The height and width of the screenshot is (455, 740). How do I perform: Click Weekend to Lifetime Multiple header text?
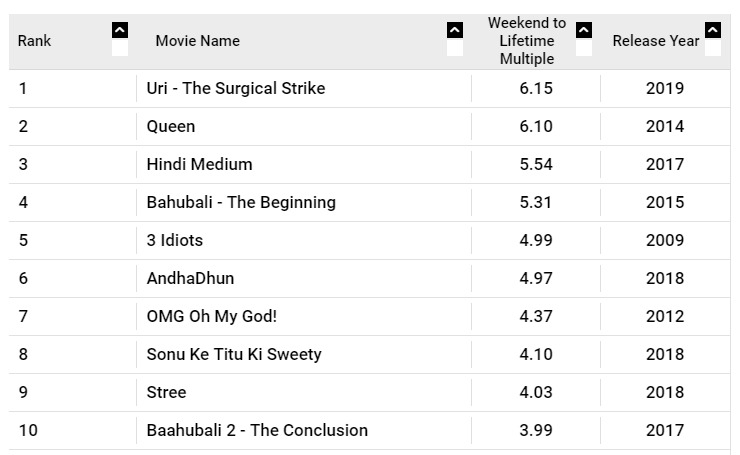tap(527, 41)
